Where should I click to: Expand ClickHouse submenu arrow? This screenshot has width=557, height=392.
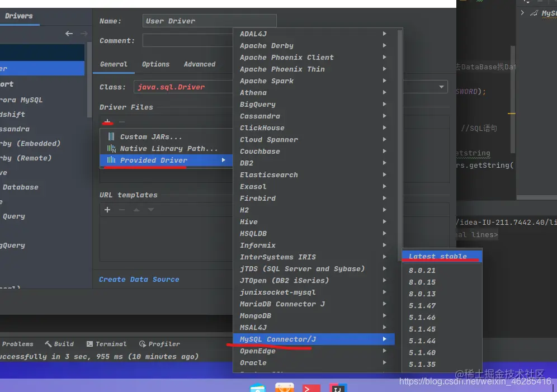pyautogui.click(x=384, y=127)
